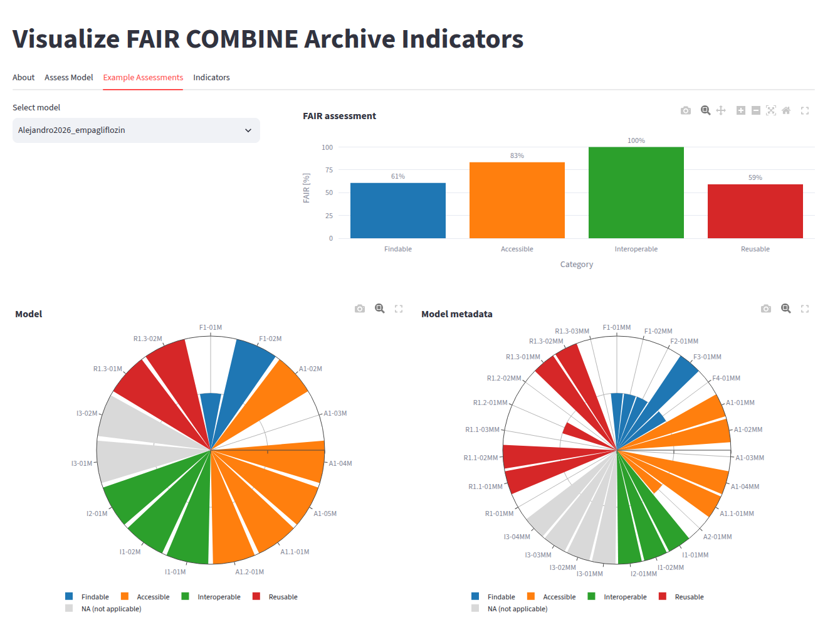Click the F1-02M label on Model chart

270,339
